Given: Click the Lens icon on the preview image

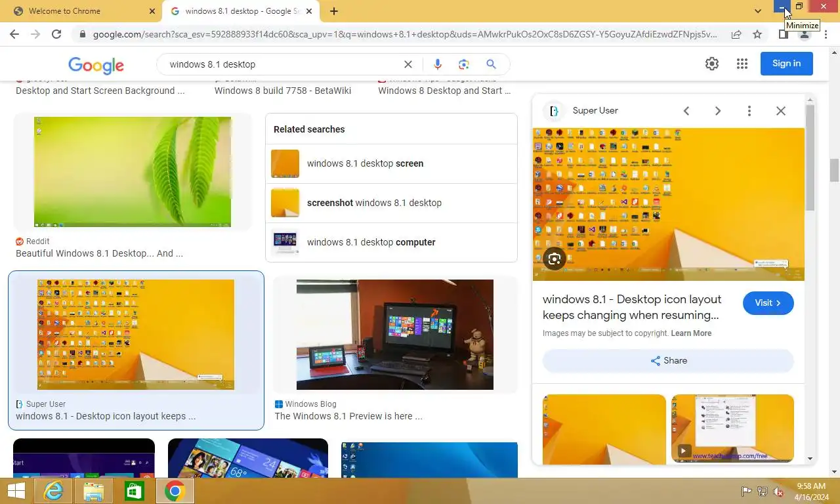Looking at the screenshot, I should click(555, 259).
